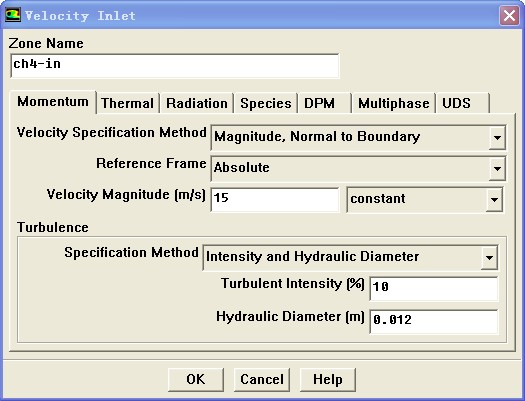
Task: Confirm settings with the OK button
Action: coord(196,380)
